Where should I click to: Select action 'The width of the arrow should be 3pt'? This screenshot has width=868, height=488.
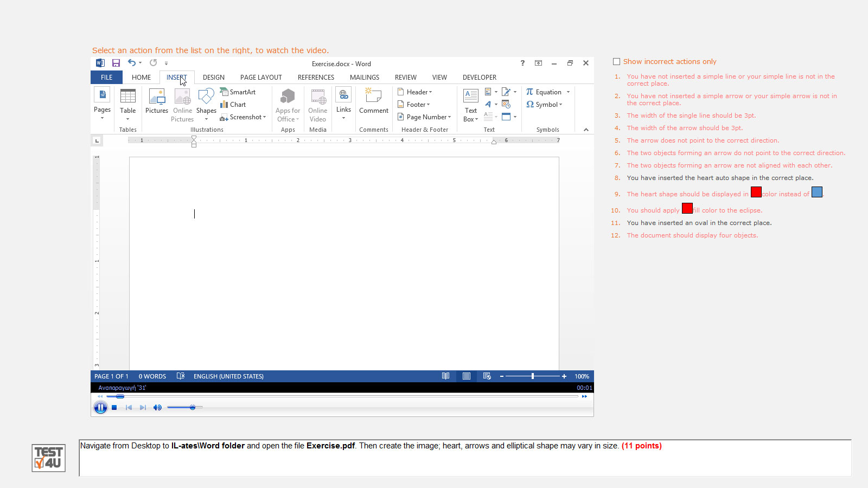(x=685, y=128)
